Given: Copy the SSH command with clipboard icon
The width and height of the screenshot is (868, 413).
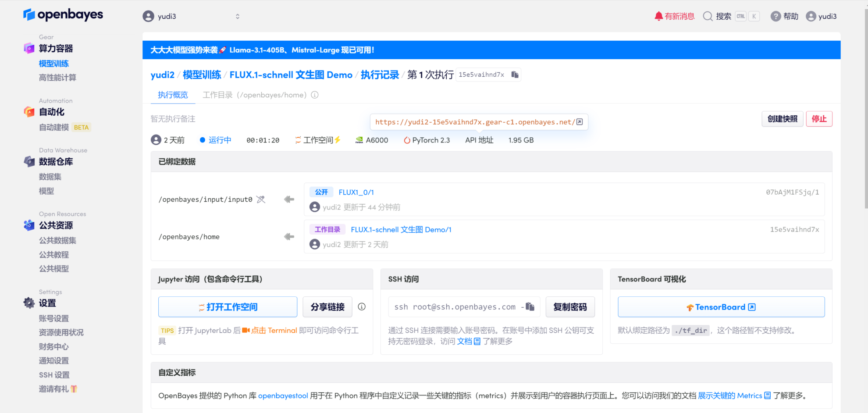Looking at the screenshot, I should pos(530,306).
